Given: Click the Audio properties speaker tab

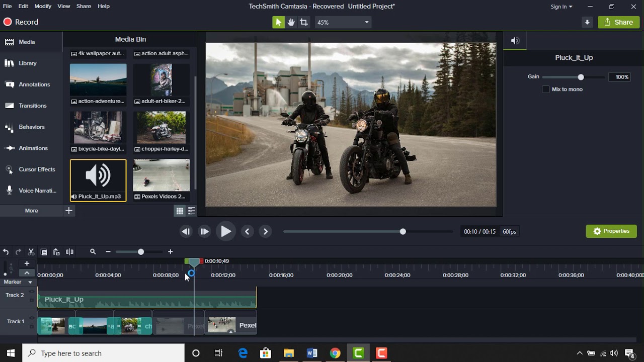Looking at the screenshot, I should click(515, 41).
